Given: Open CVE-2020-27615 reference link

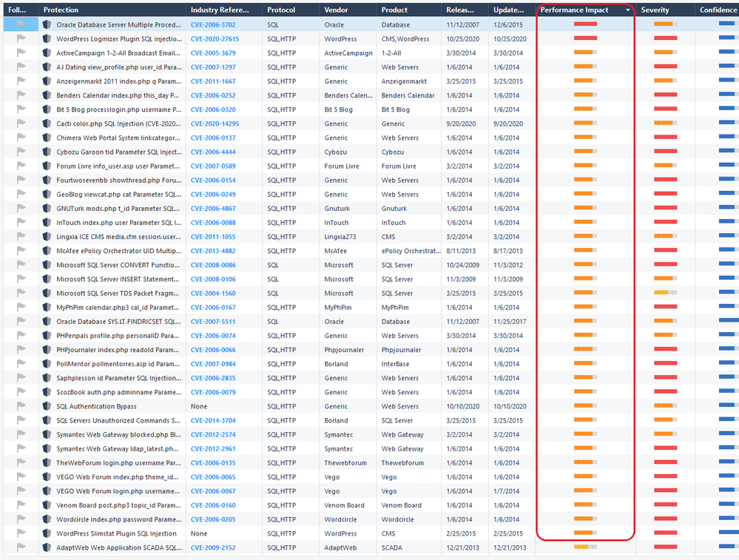Looking at the screenshot, I should click(x=215, y=38).
